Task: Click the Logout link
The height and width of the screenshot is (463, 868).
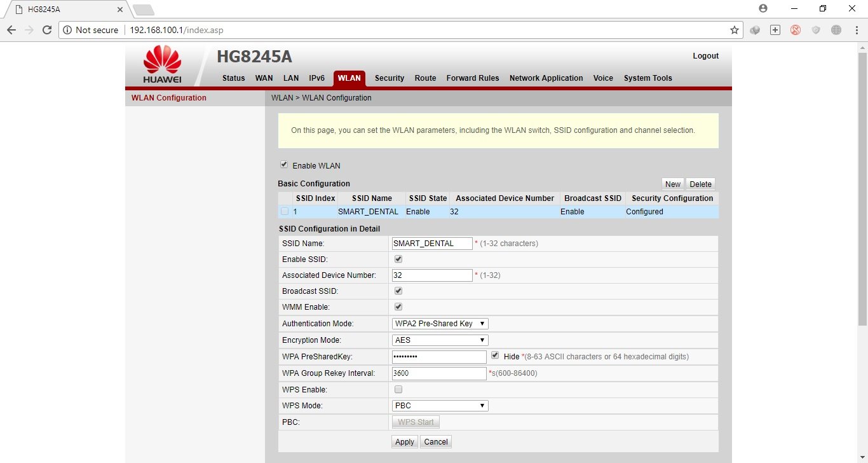Action: 705,56
